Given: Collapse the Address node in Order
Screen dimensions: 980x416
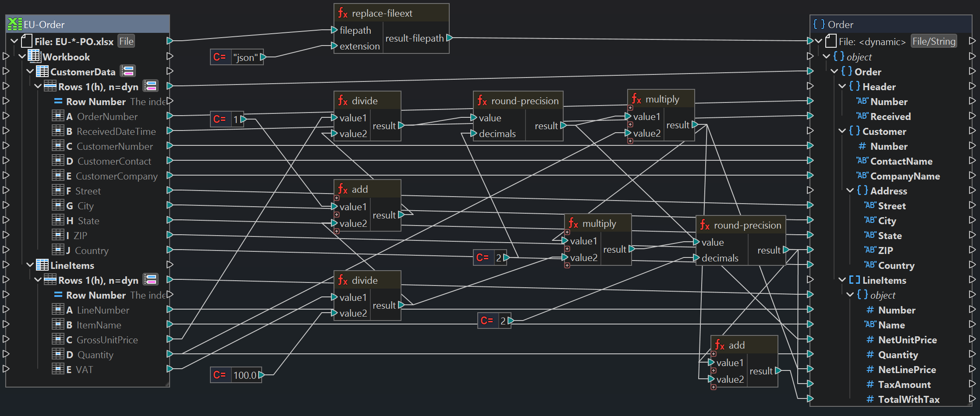Looking at the screenshot, I should point(850,191).
